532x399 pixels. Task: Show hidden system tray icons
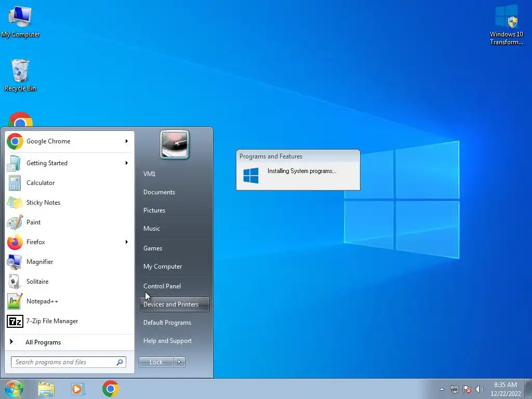coord(442,389)
